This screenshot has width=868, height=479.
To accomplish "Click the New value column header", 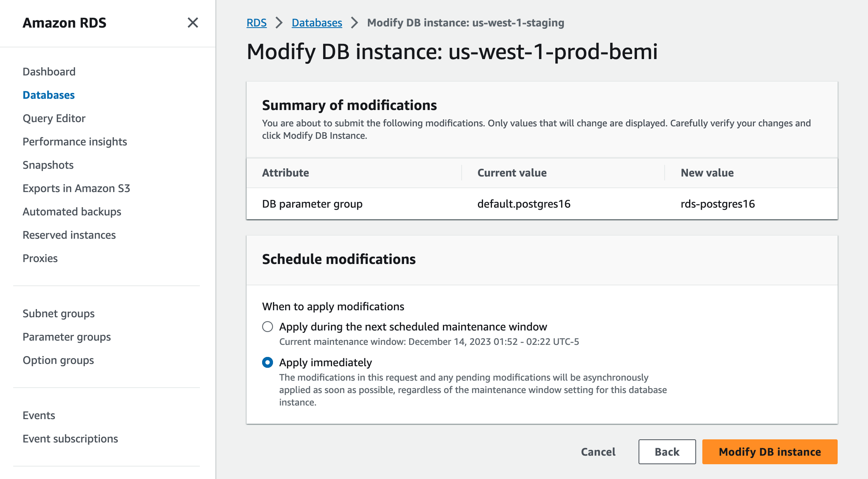I will [x=707, y=173].
